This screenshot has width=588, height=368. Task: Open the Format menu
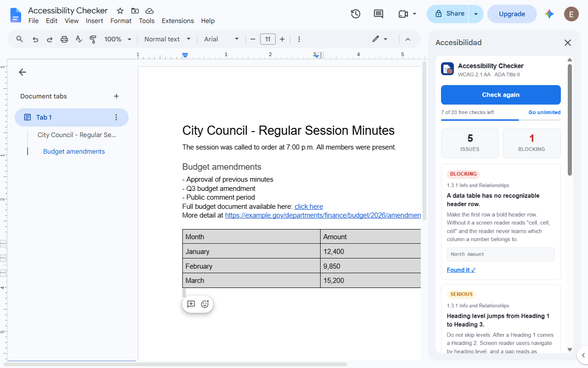pos(121,21)
